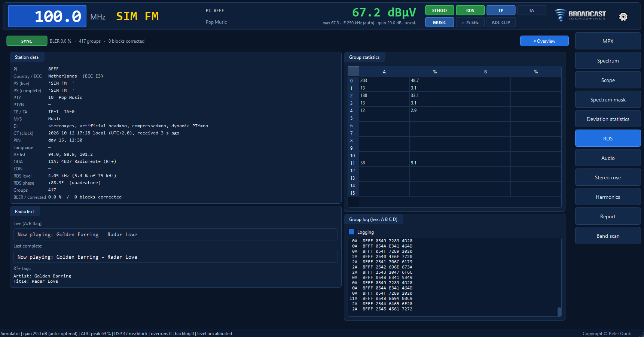
Task: Click ADC peak 69 % in status bar
Action: 96,334
